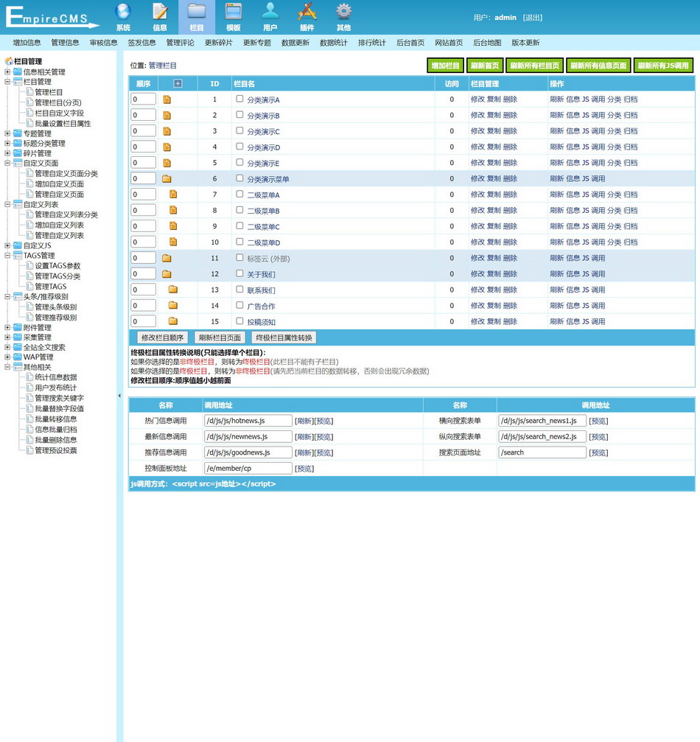Collapse the TAGS管理 tree node
700x742 pixels.
coord(7,256)
